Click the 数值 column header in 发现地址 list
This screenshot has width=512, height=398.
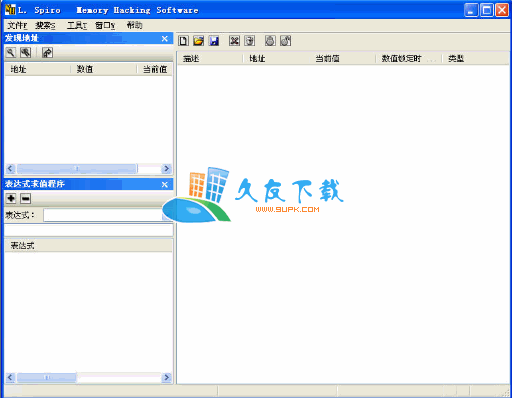104,69
